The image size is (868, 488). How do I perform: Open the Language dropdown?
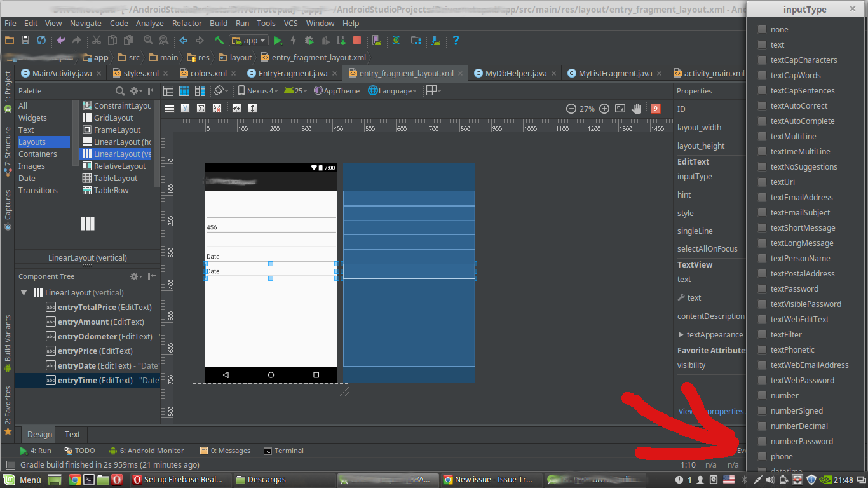[393, 91]
